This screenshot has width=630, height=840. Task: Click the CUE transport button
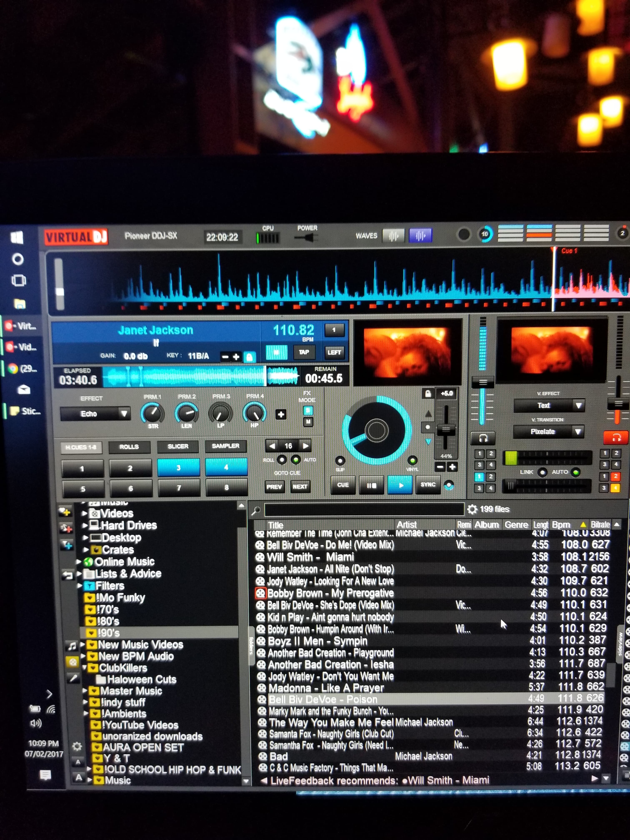[x=343, y=485]
